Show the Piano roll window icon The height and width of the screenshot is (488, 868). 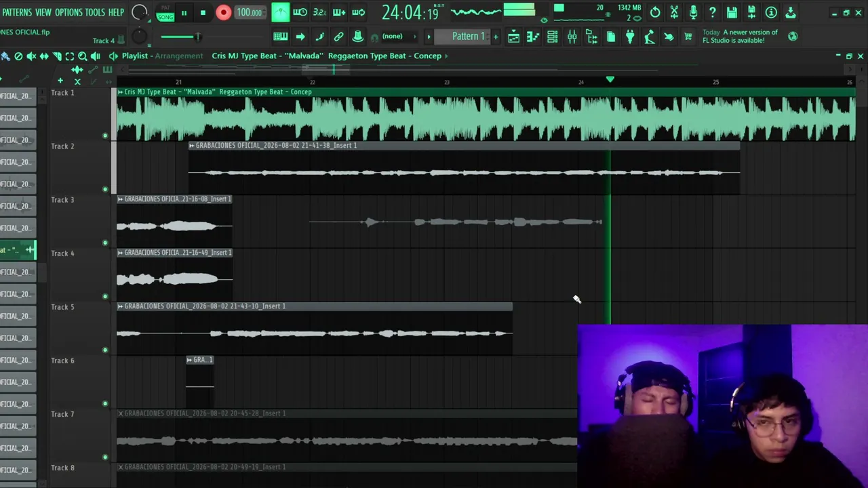click(533, 37)
